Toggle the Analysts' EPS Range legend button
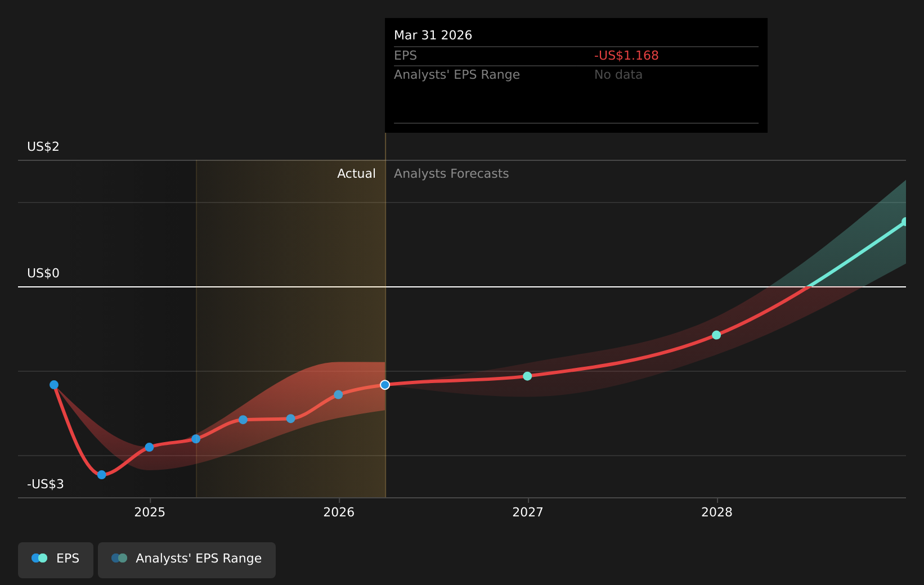The height and width of the screenshot is (585, 924). [x=187, y=560]
